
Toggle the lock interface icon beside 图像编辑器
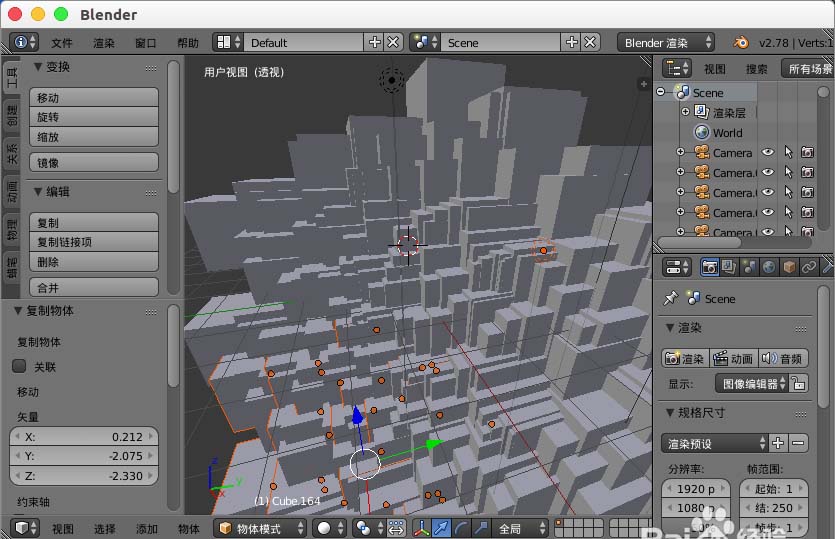click(798, 383)
